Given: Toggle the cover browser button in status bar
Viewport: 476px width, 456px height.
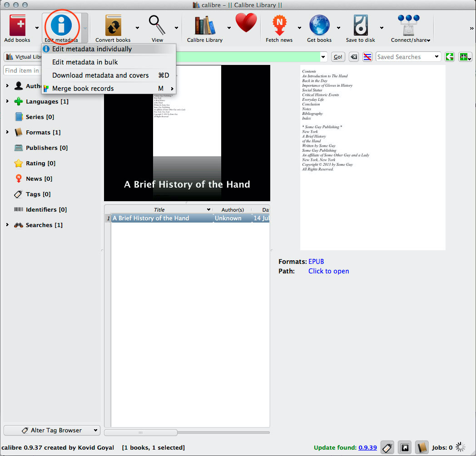Looking at the screenshot, I should (x=404, y=447).
